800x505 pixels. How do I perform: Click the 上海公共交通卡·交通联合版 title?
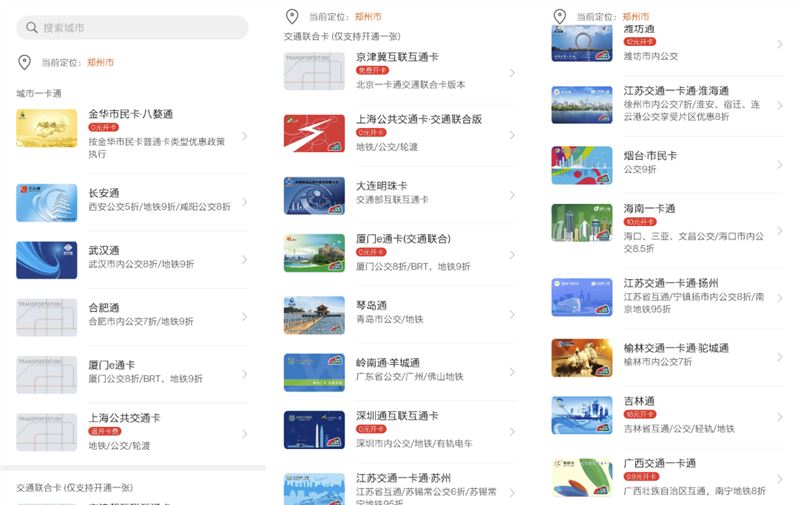(x=419, y=119)
